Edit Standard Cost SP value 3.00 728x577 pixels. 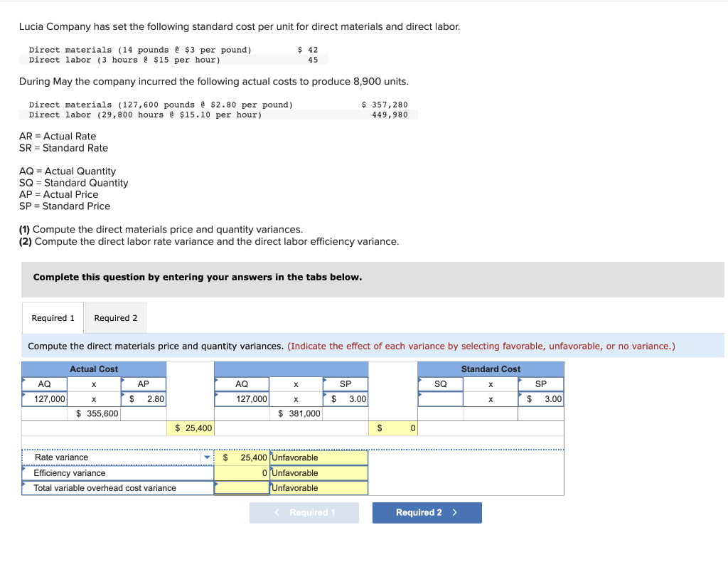[541, 399]
